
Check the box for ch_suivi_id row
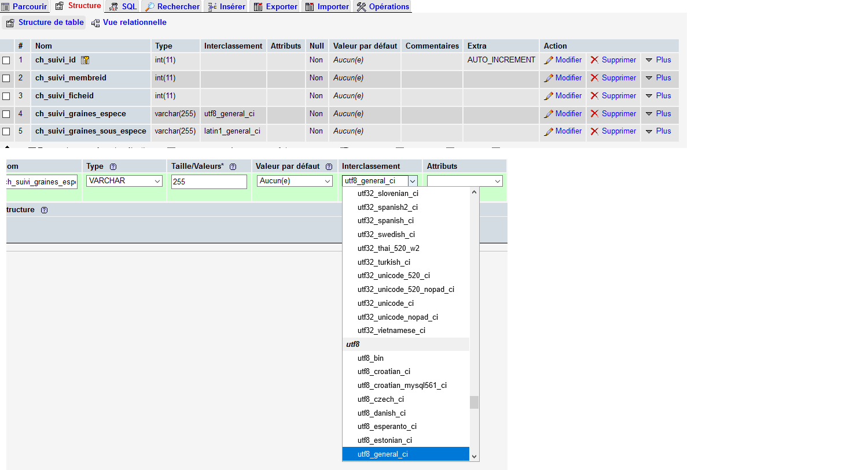click(x=6, y=61)
